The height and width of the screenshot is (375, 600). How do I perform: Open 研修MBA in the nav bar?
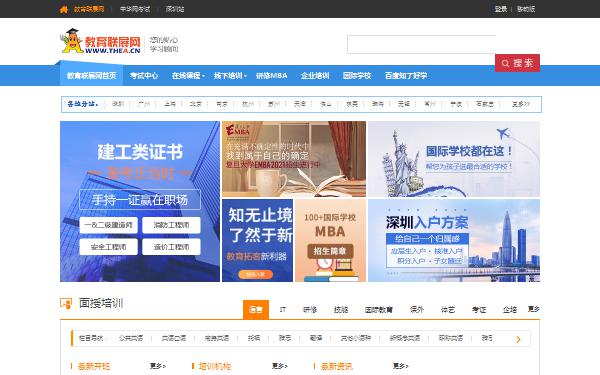coord(272,76)
